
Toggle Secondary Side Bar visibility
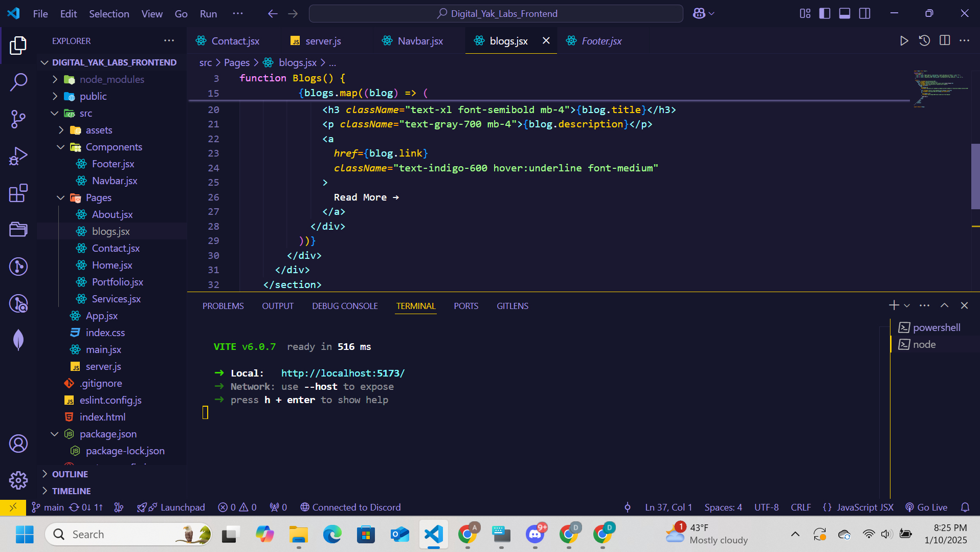(864, 14)
